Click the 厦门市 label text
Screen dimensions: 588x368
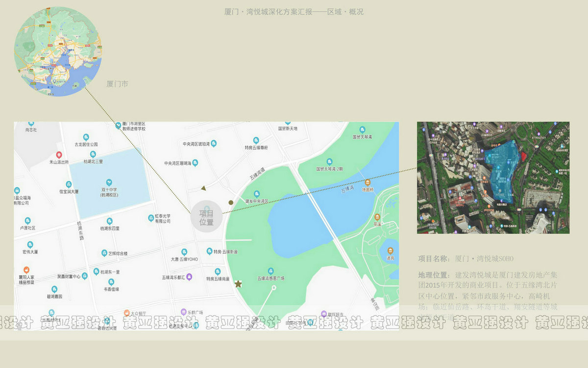coord(118,84)
